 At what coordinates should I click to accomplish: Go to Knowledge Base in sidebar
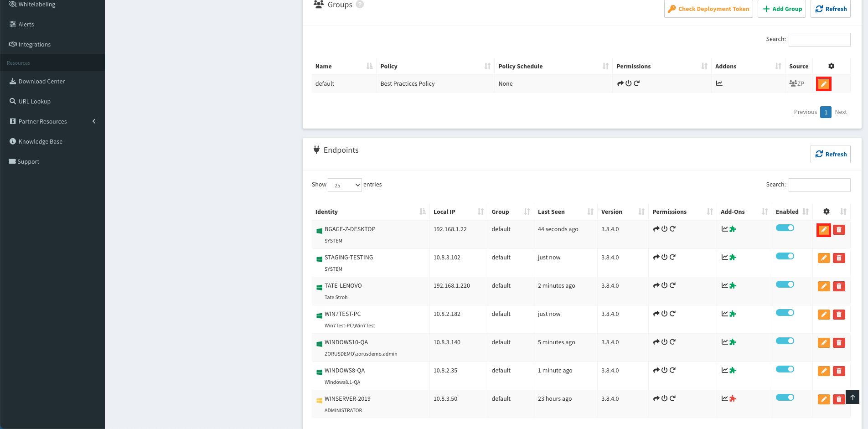(x=40, y=141)
